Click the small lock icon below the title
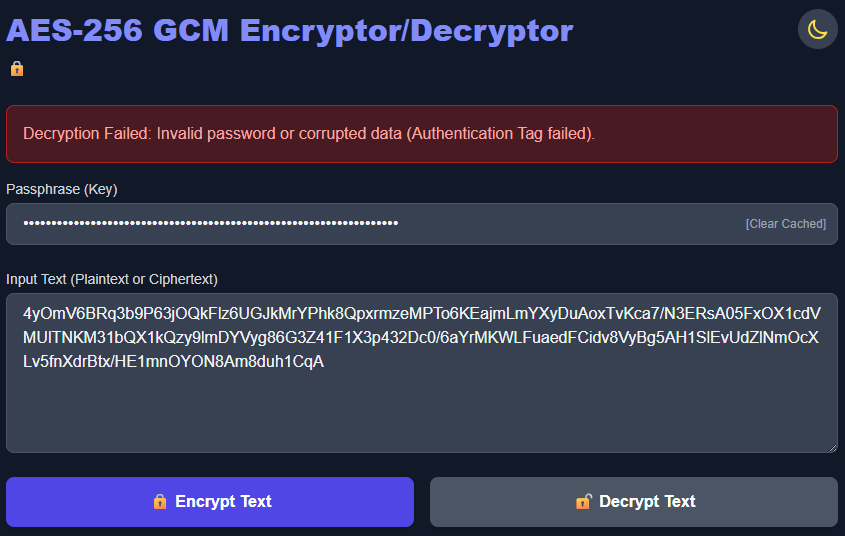This screenshot has height=536, width=845. [x=16, y=69]
